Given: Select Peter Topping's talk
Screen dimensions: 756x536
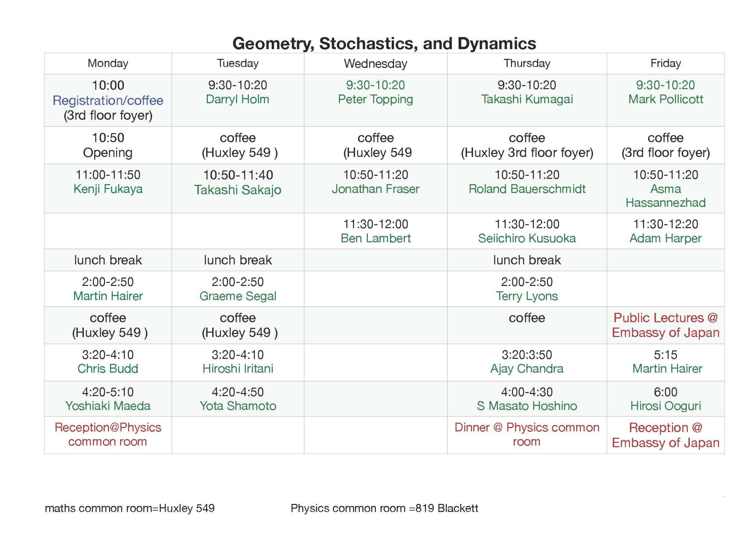Looking at the screenshot, I should point(375,99).
